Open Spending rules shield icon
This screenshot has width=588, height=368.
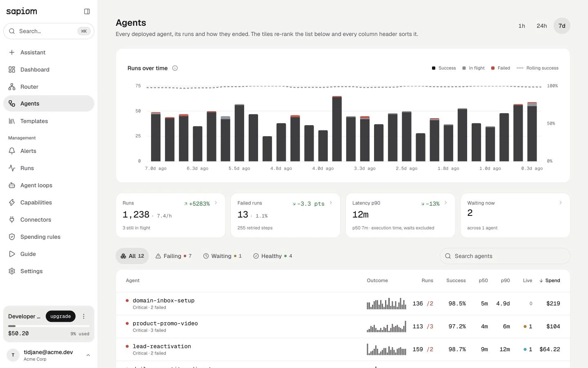[x=12, y=237]
